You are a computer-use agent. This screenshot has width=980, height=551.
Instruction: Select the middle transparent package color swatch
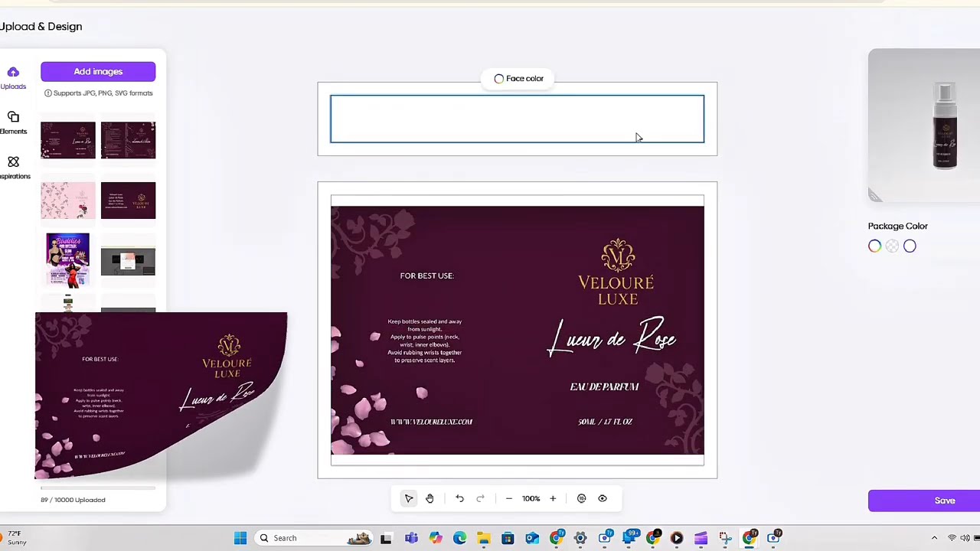tap(892, 246)
